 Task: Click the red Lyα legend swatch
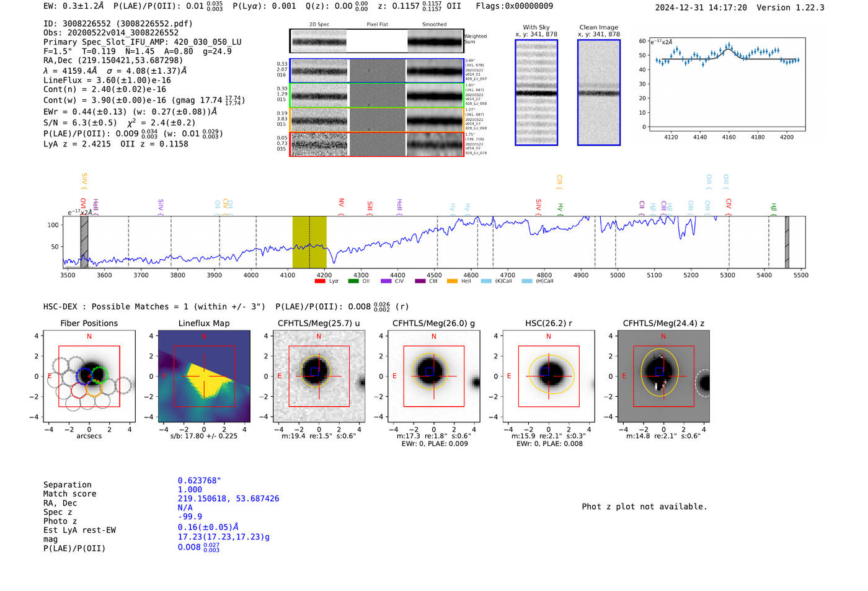pyautogui.click(x=320, y=282)
